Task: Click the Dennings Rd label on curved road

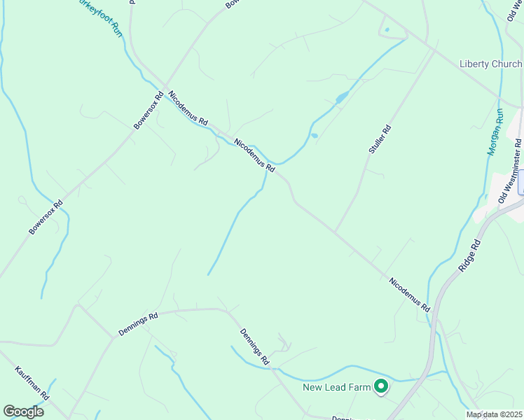Action: pyautogui.click(x=138, y=324)
